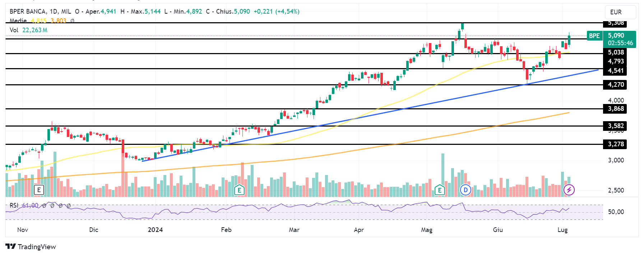The height and width of the screenshot is (256, 644).
Task: Click the Feb label on time axis
Action: click(226, 230)
